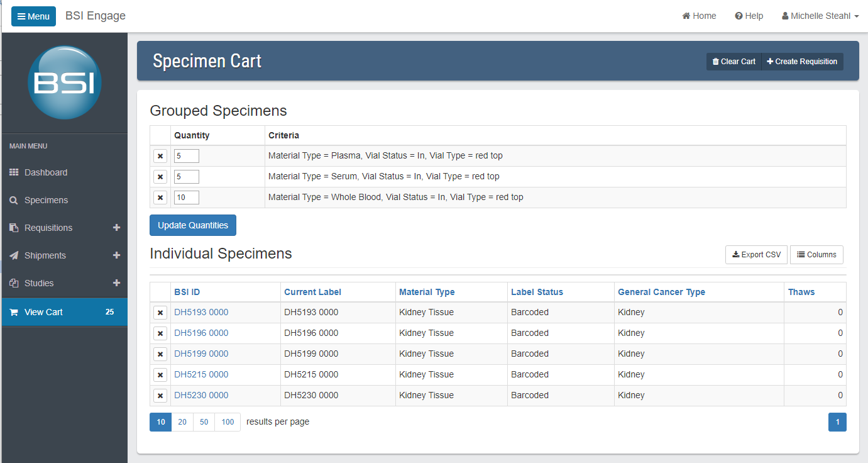
Task: Open BSI ID link DH5215 0000
Action: pos(201,374)
